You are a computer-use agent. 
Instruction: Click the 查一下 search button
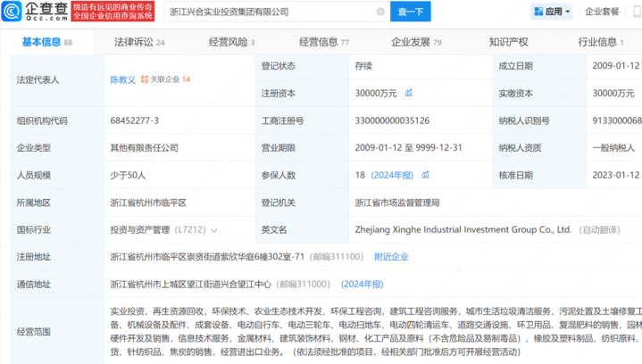click(x=410, y=12)
